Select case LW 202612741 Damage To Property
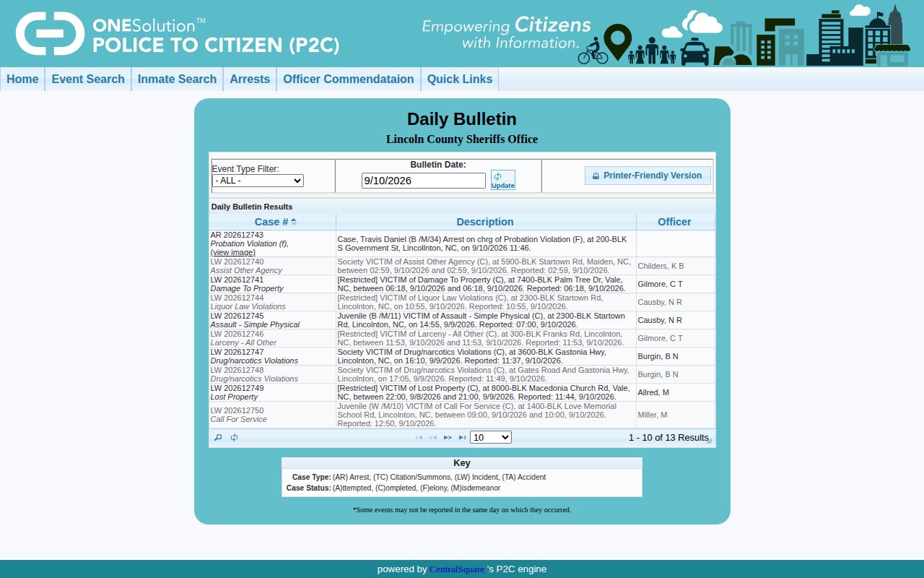 click(x=462, y=284)
